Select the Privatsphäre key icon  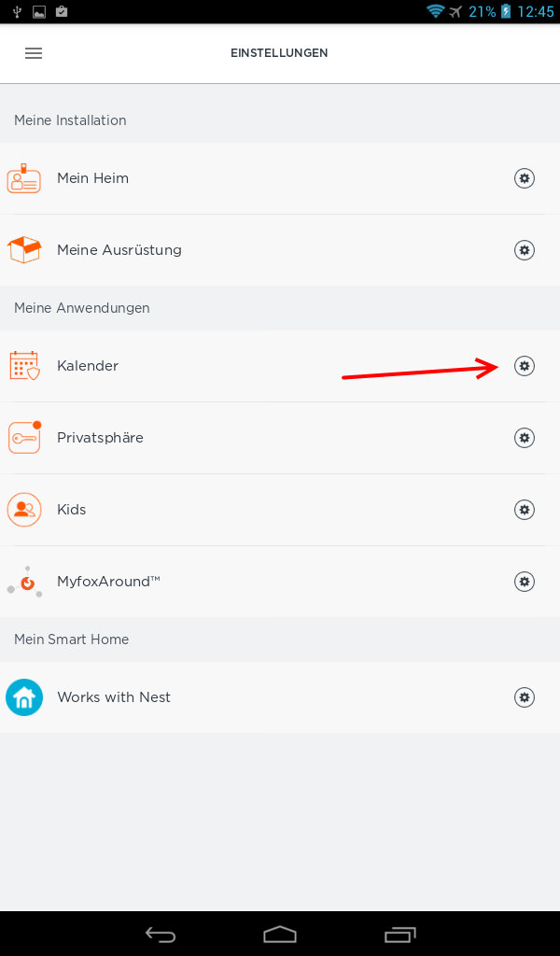[x=24, y=437]
